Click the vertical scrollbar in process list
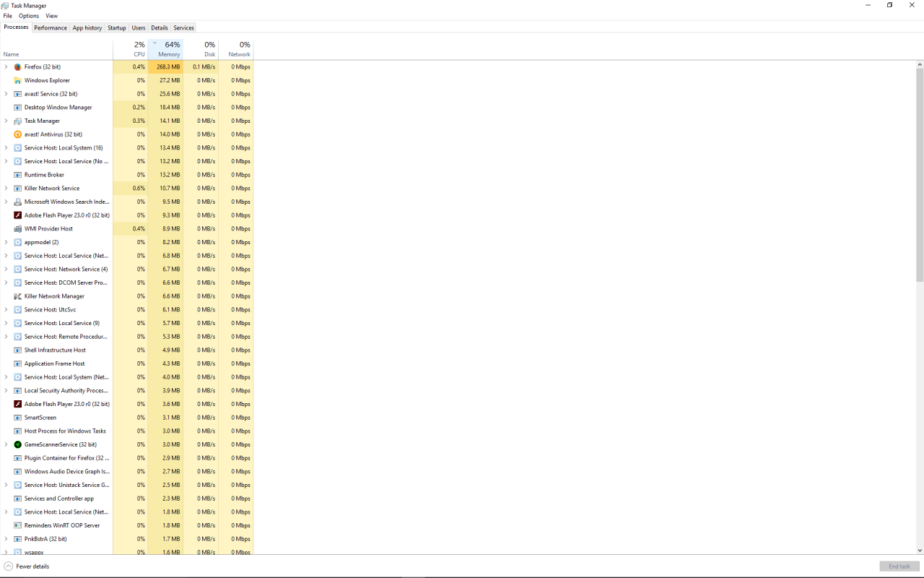Screen dimensions: 924x578 tap(920, 173)
